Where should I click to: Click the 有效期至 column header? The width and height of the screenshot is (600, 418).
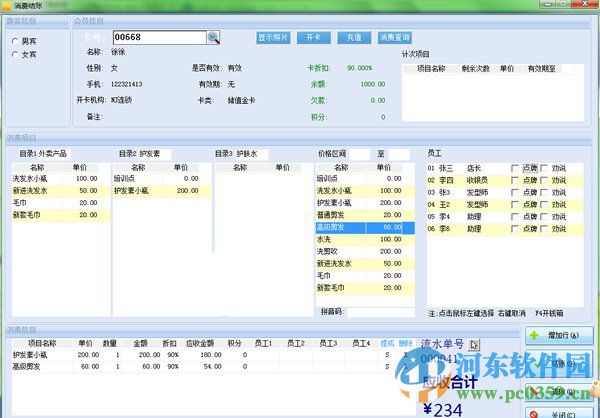tap(541, 69)
